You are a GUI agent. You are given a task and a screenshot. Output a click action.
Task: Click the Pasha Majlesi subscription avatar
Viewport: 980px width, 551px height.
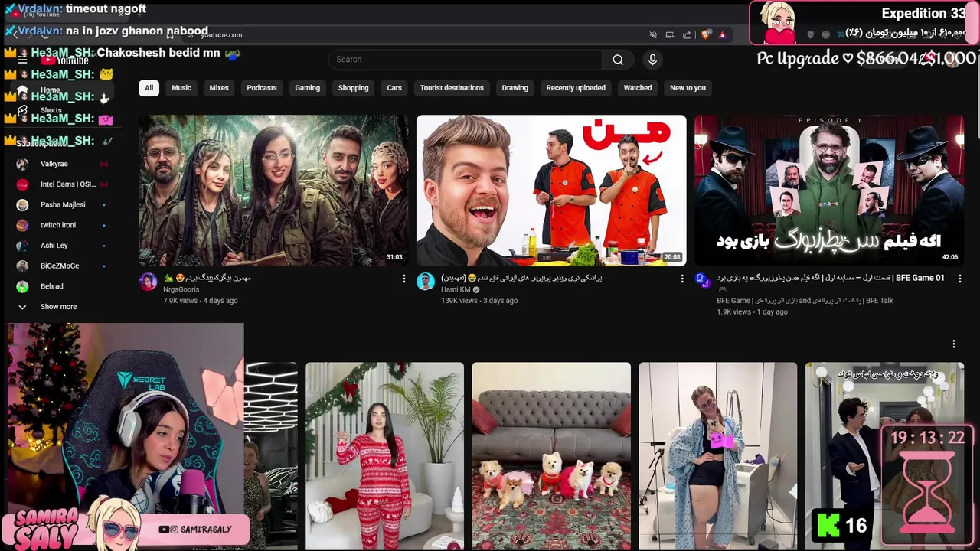(x=22, y=205)
